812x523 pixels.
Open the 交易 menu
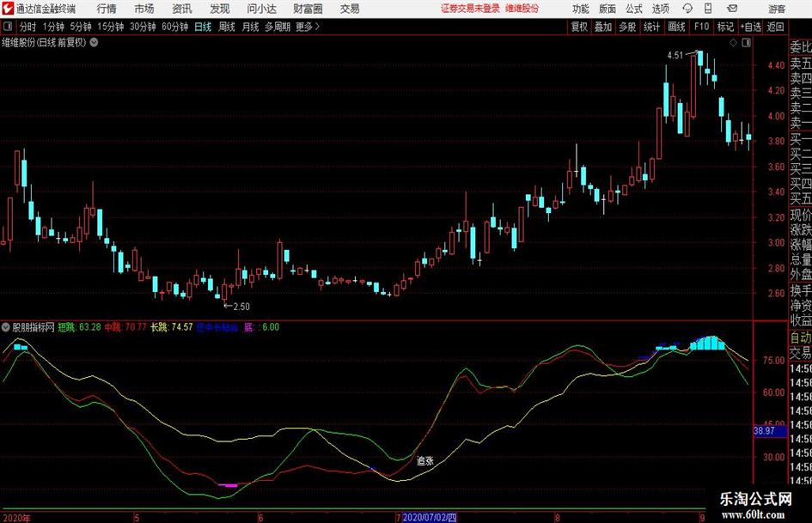click(x=350, y=9)
